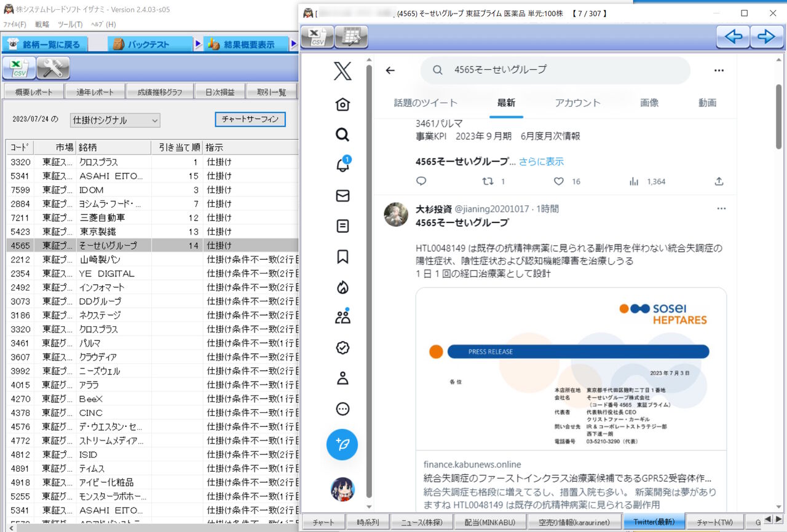Open the 大杉投資 author name link

tap(434, 209)
